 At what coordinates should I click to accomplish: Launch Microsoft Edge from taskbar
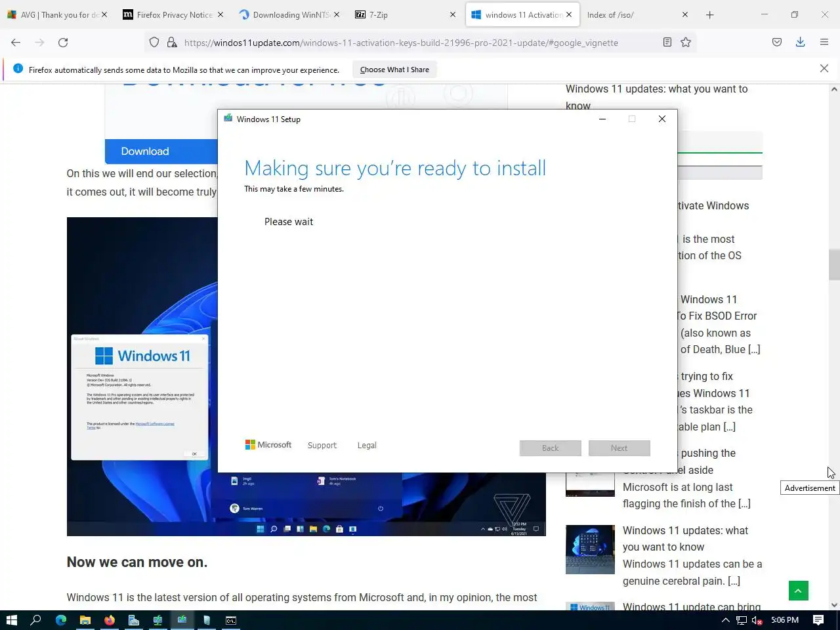coord(61,620)
